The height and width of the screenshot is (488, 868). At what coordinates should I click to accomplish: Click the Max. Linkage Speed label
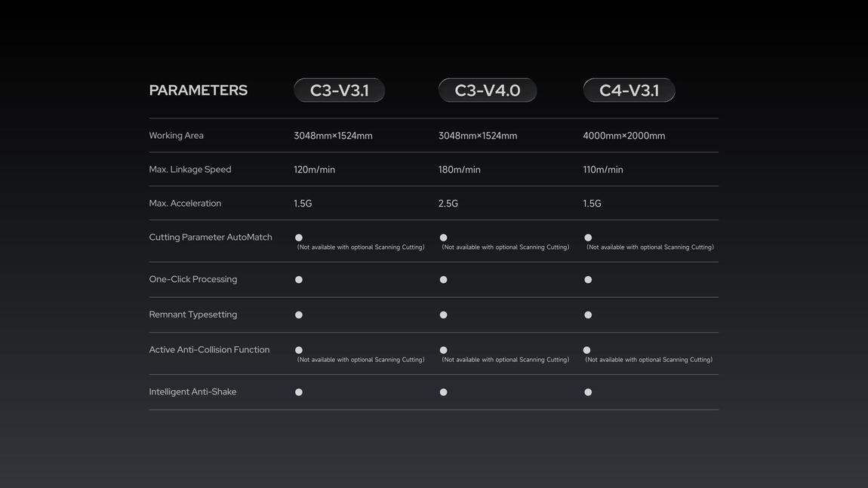click(x=190, y=169)
